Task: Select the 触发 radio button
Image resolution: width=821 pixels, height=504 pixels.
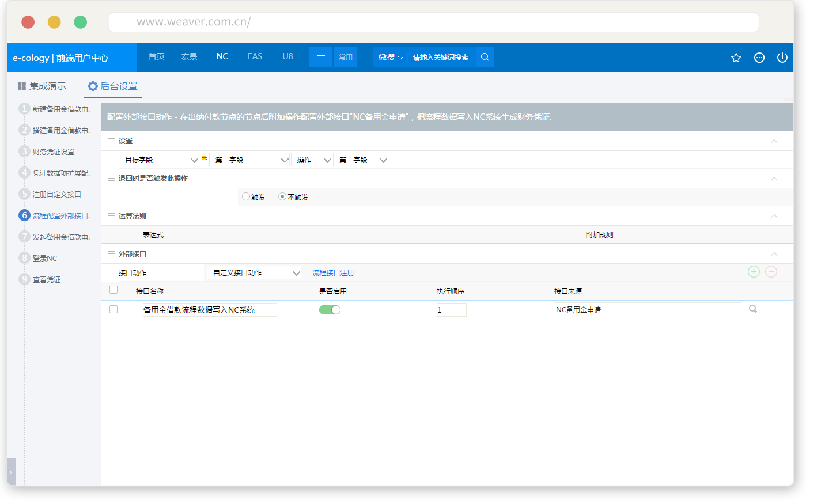Action: coord(246,196)
